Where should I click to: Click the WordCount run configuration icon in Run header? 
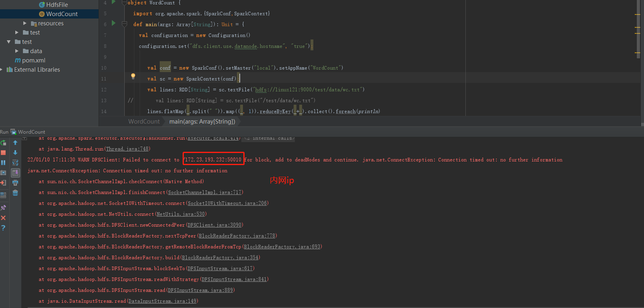13,132
